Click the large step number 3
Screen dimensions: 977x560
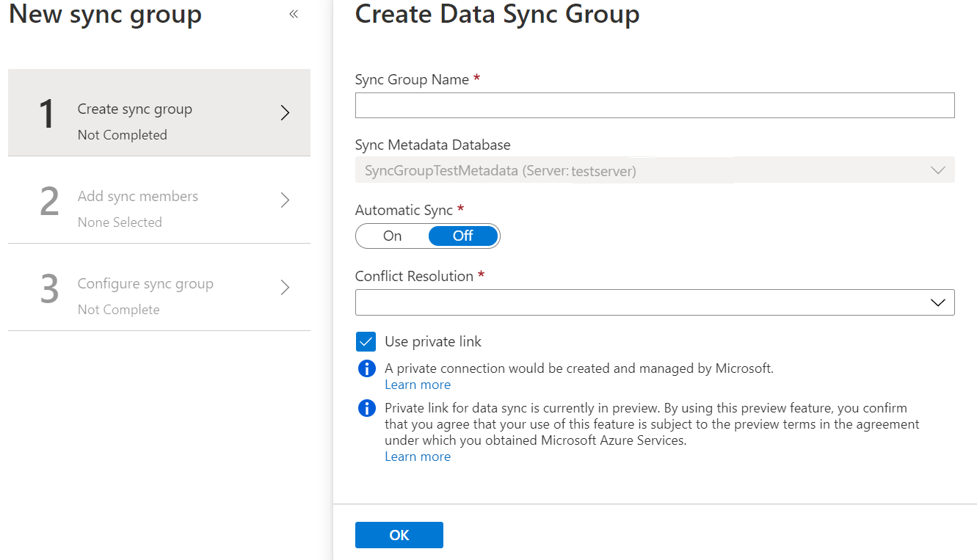49,289
